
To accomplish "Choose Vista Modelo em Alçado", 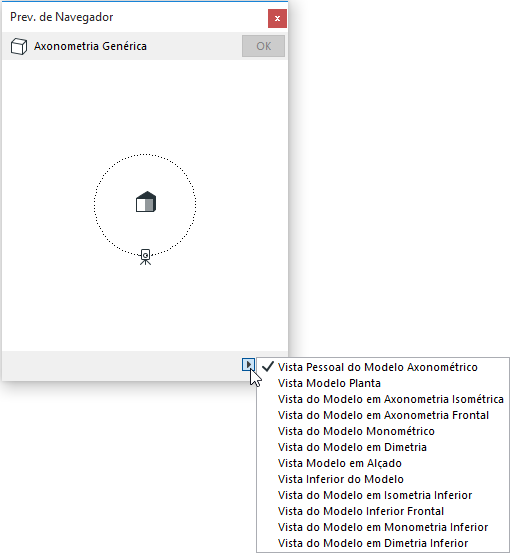I will [383, 463].
